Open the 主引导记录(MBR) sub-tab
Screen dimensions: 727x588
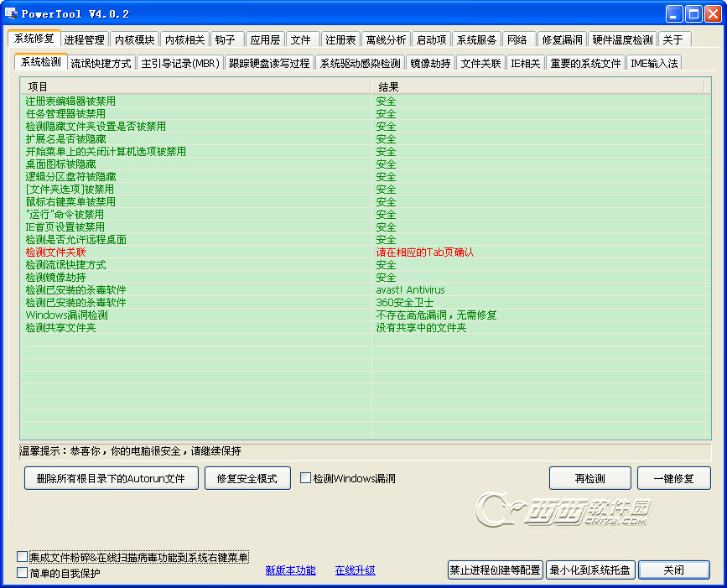point(180,64)
